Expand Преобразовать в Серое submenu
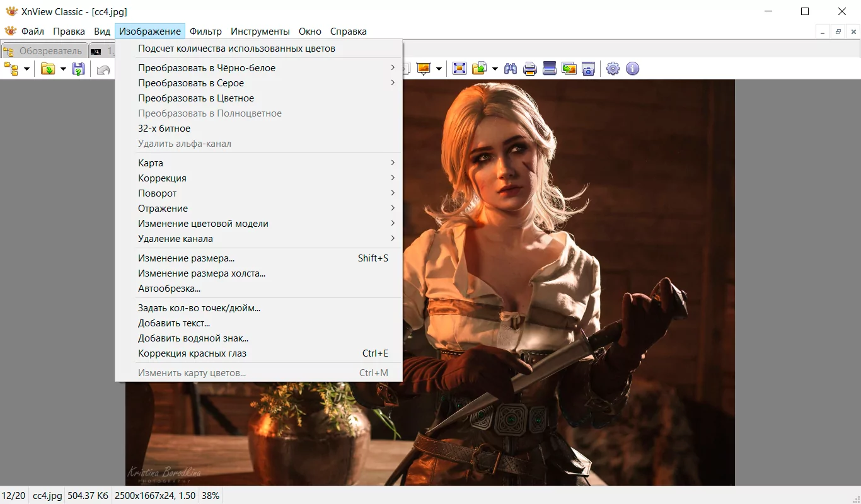861x504 pixels. point(258,83)
